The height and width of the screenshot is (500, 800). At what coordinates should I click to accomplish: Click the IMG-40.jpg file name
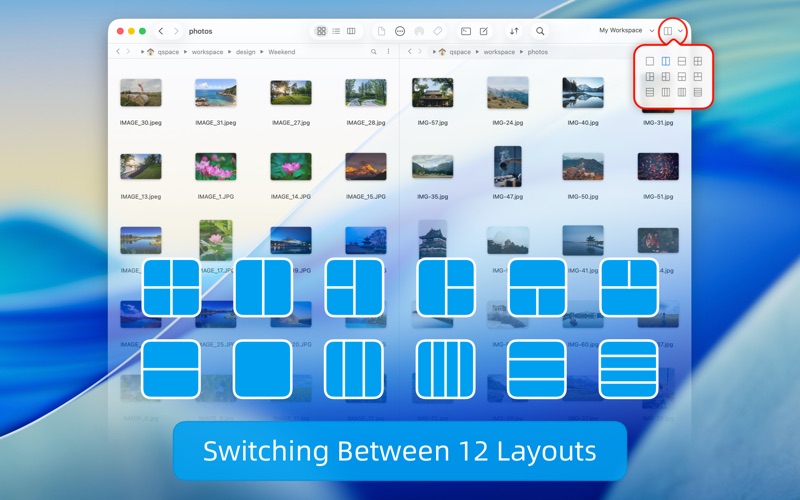(583, 123)
